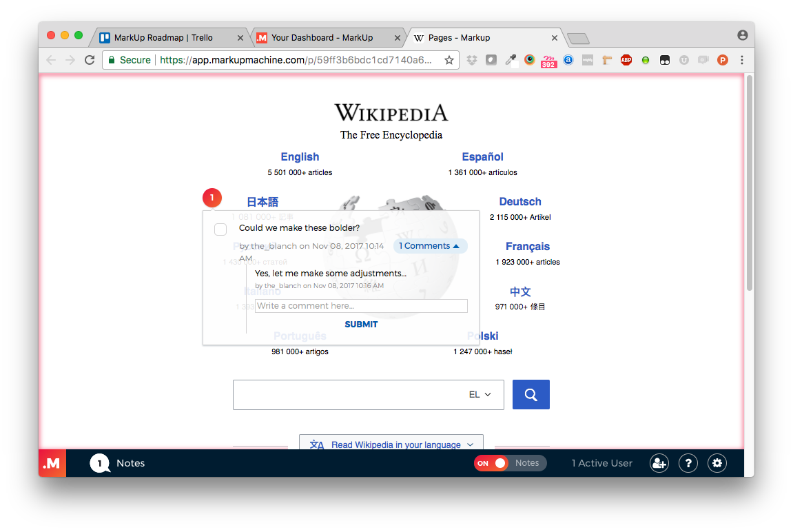Image resolution: width=793 pixels, height=532 pixels.
Task: Click the 'Yes, let me make some adjustments...' reply
Action: [331, 274]
